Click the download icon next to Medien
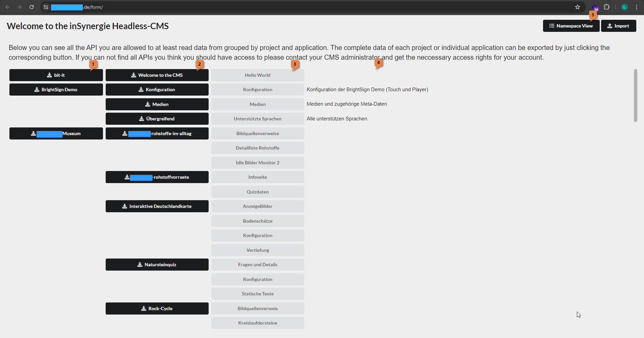Viewport: 644px width, 338px height. click(148, 104)
